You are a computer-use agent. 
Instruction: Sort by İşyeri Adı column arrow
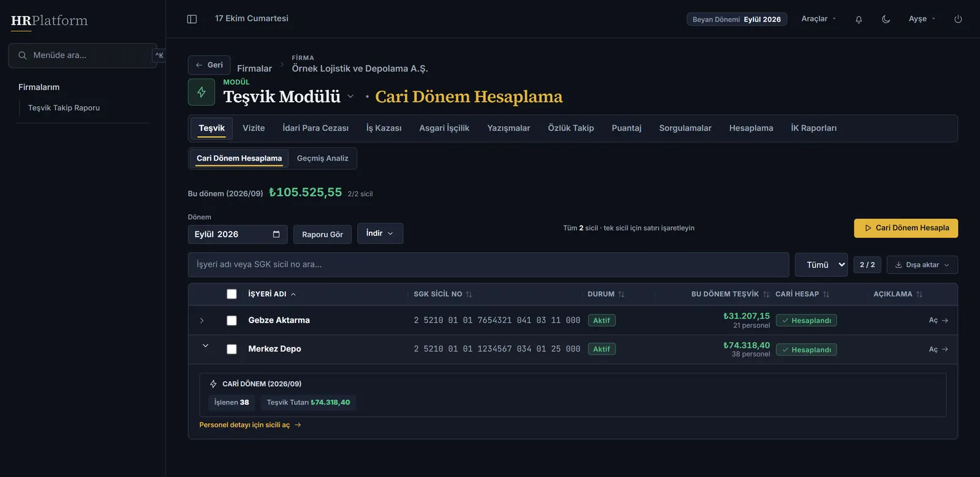(293, 294)
